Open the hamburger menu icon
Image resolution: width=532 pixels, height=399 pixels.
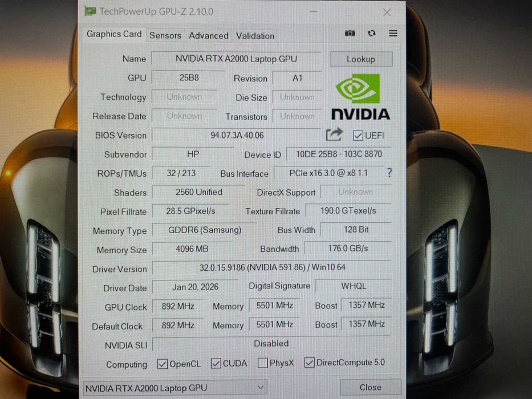pos(393,33)
